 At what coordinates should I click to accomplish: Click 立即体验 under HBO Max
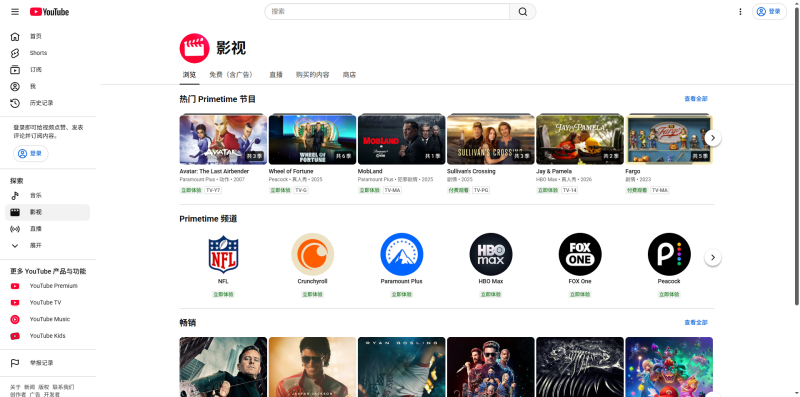pos(491,294)
